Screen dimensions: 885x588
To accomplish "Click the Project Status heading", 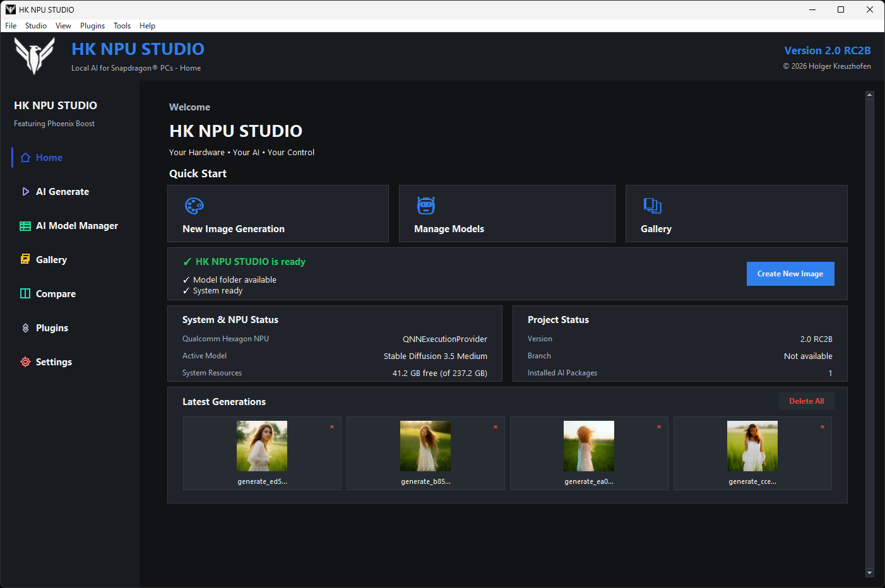I will [x=558, y=320].
